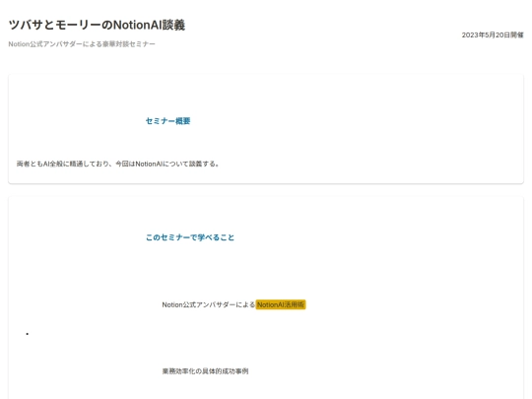Click the date 2023年5月20日開催
532x399 pixels.
point(493,34)
